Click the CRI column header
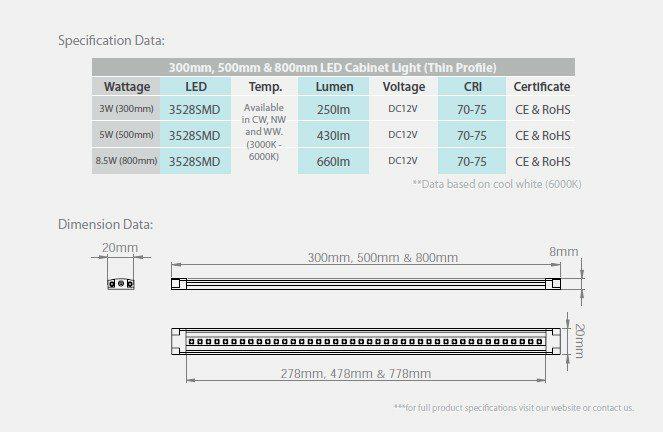The width and height of the screenshot is (663, 432). (472, 87)
